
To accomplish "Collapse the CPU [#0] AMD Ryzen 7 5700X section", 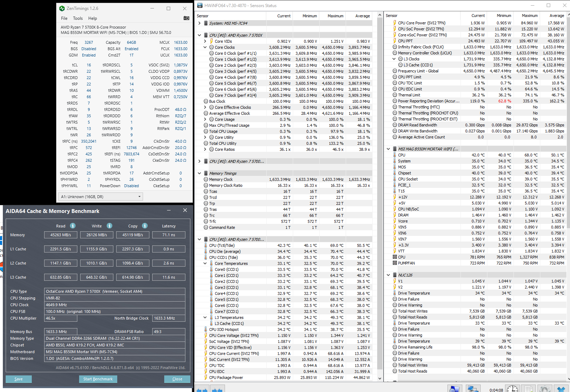I will (x=200, y=35).
